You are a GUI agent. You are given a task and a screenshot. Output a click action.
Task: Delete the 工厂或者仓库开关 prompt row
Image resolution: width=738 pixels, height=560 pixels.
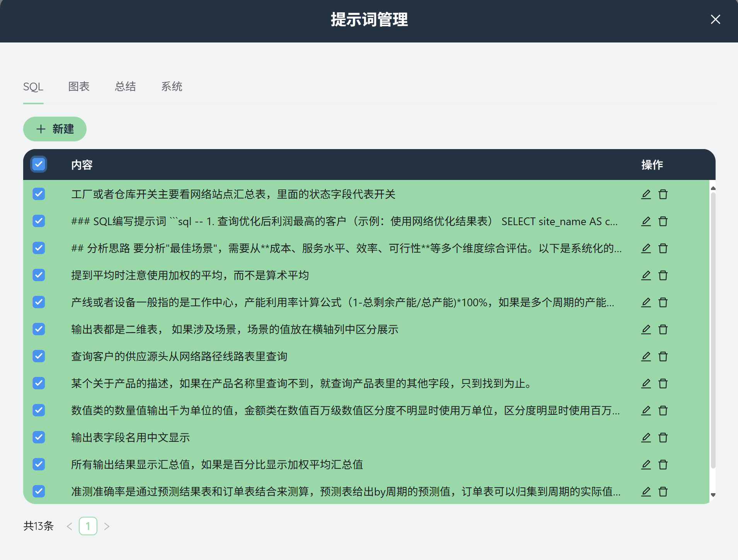(663, 194)
